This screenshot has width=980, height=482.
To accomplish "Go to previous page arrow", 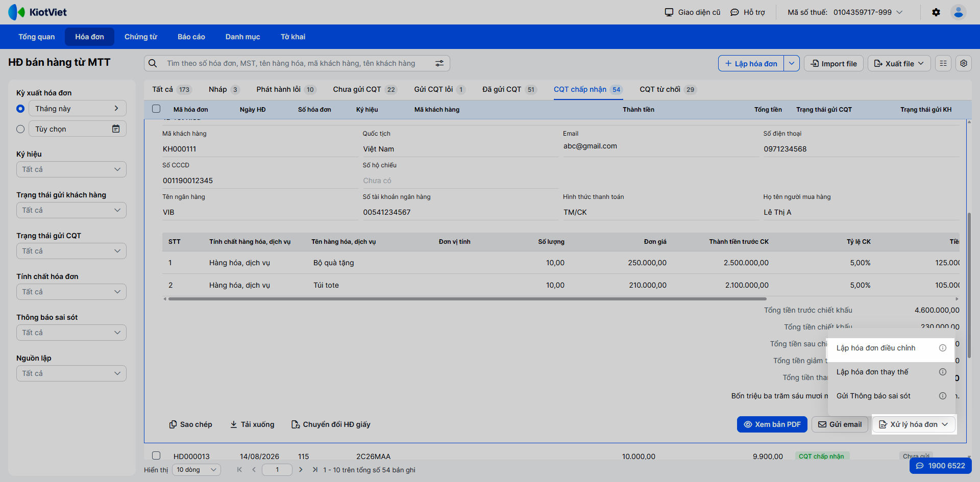I will point(254,470).
